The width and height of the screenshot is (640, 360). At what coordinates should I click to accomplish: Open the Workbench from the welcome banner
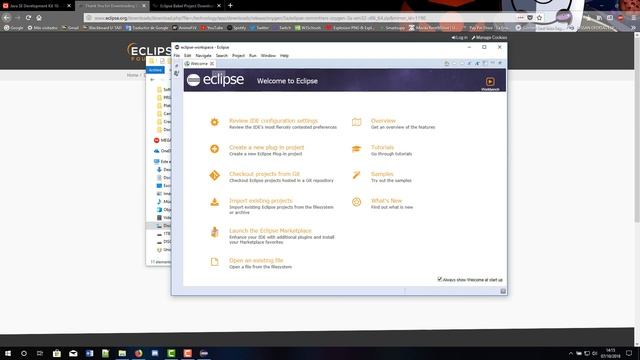(x=490, y=83)
